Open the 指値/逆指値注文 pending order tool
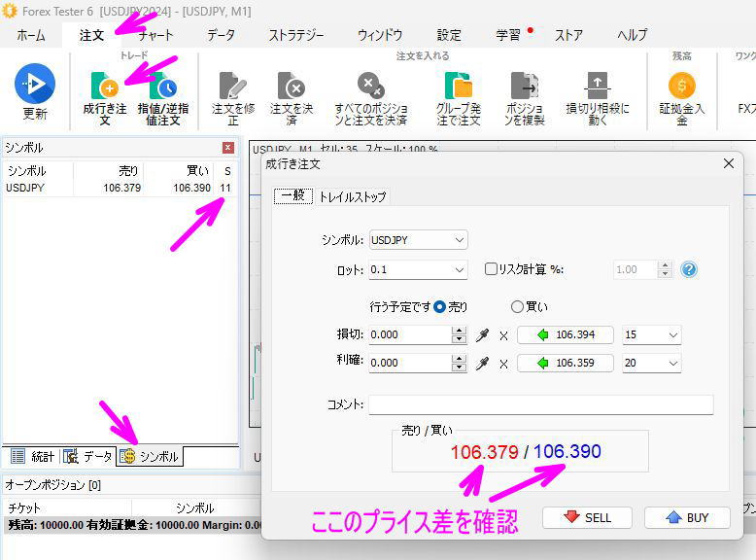 tap(163, 99)
